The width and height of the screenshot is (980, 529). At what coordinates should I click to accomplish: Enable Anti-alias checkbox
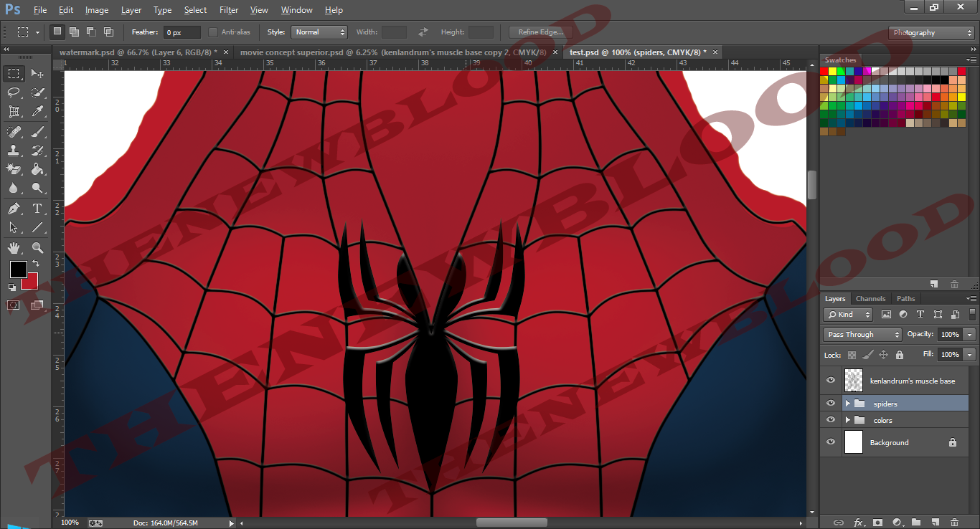(x=213, y=32)
